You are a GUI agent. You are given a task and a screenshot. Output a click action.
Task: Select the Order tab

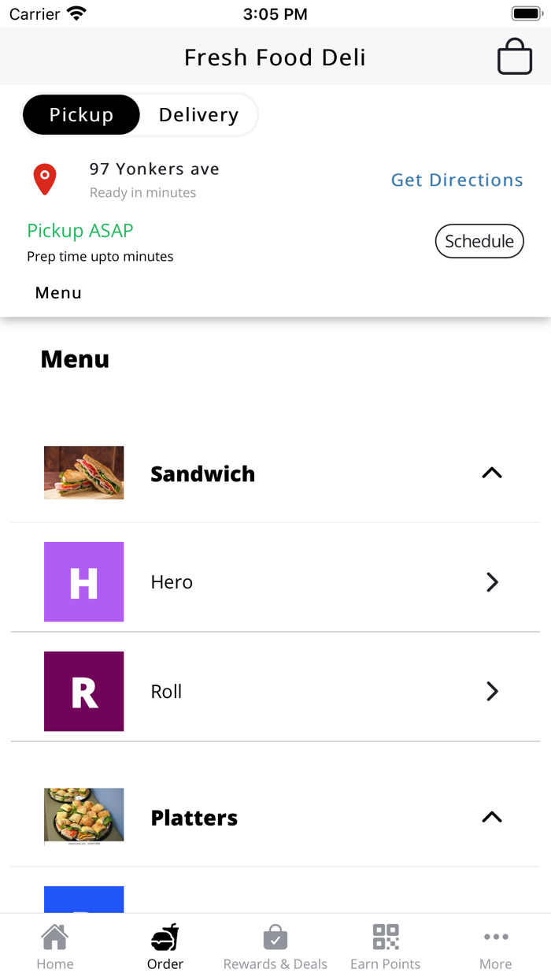point(165,945)
